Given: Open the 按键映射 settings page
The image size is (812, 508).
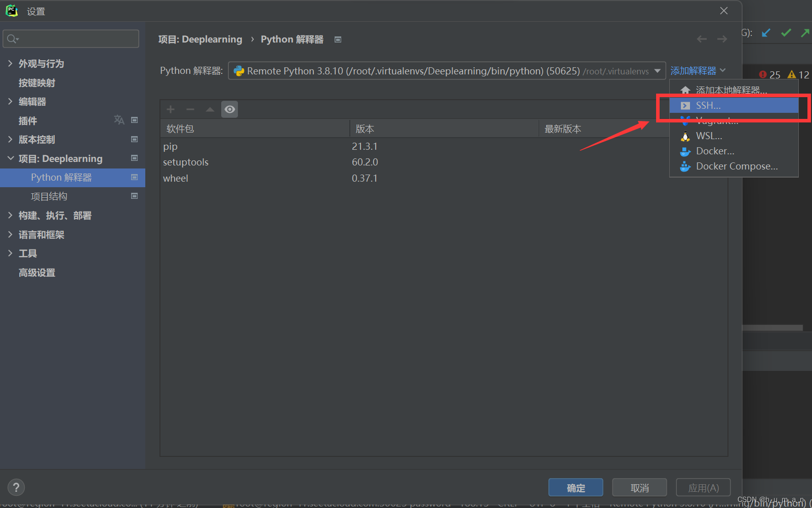Looking at the screenshot, I should [x=37, y=82].
